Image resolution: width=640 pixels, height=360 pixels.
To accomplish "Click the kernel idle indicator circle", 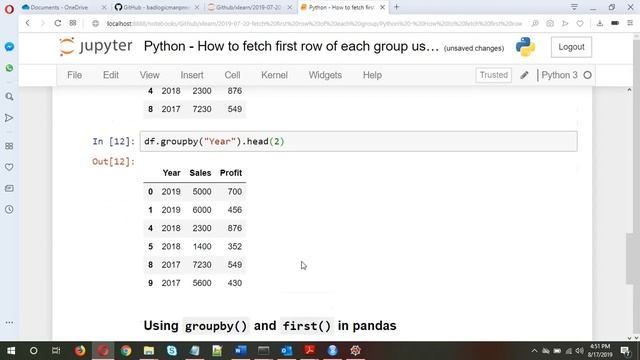I will click(x=587, y=75).
